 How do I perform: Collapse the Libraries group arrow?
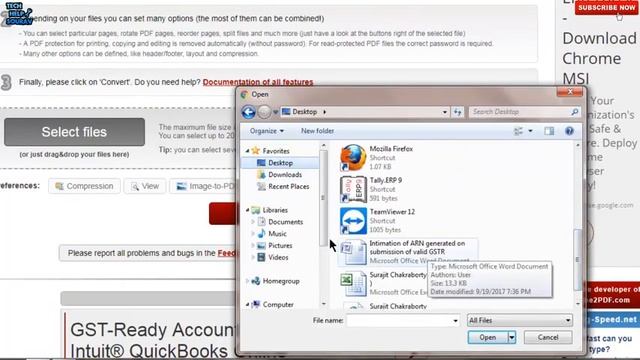(x=247, y=210)
